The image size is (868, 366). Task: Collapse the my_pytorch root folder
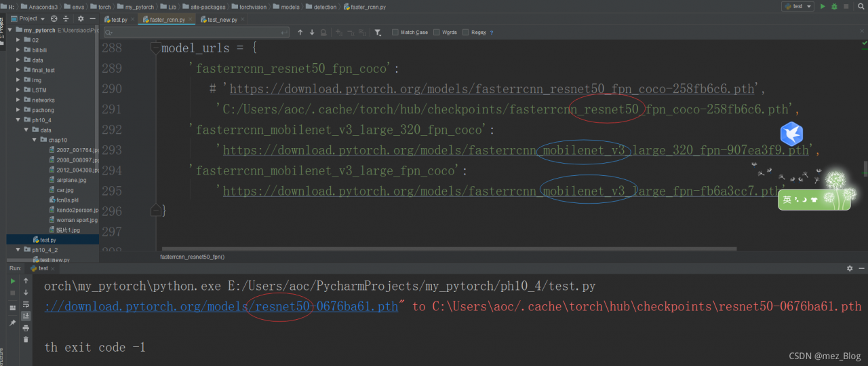tap(10, 31)
